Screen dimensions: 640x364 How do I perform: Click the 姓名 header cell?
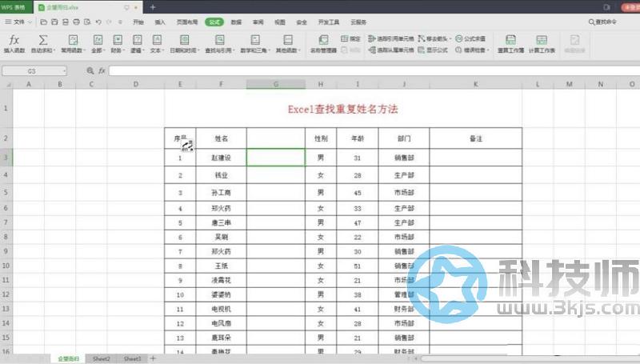click(222, 138)
